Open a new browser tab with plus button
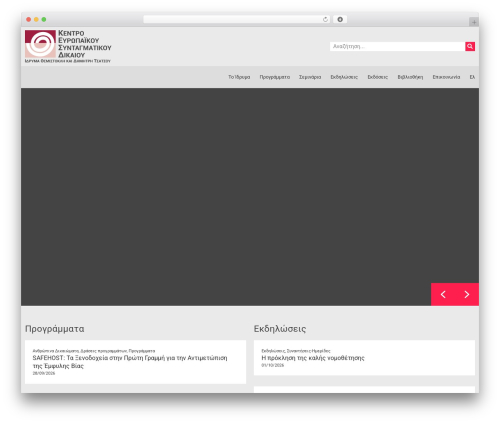 coord(474,22)
